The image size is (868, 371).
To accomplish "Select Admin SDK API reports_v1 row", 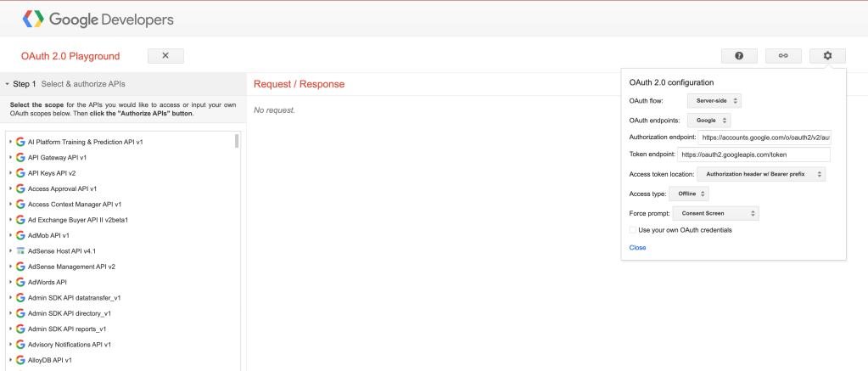I will (67, 329).
